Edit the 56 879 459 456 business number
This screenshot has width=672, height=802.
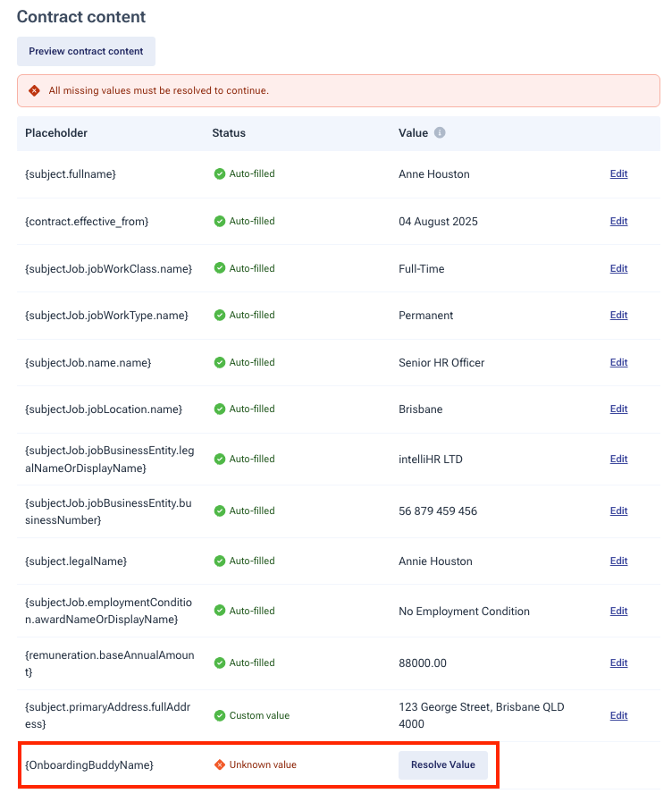click(x=618, y=511)
